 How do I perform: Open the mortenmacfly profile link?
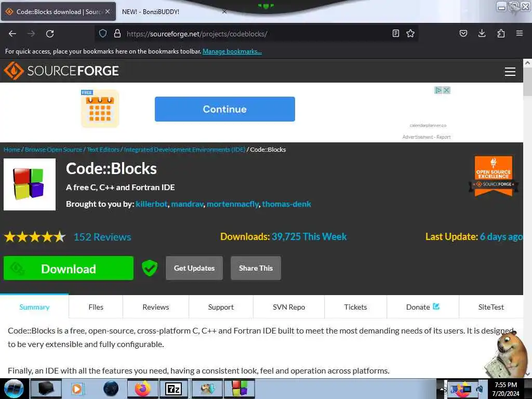coord(233,204)
